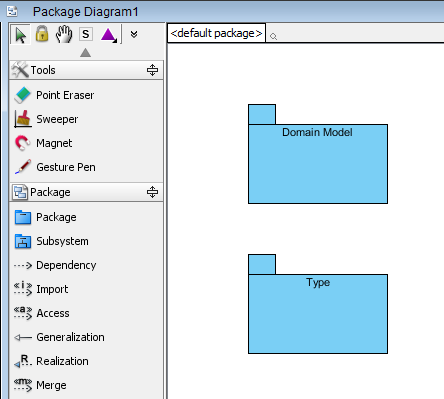Click the small magnifier search icon
The image size is (444, 399).
coord(273,36)
